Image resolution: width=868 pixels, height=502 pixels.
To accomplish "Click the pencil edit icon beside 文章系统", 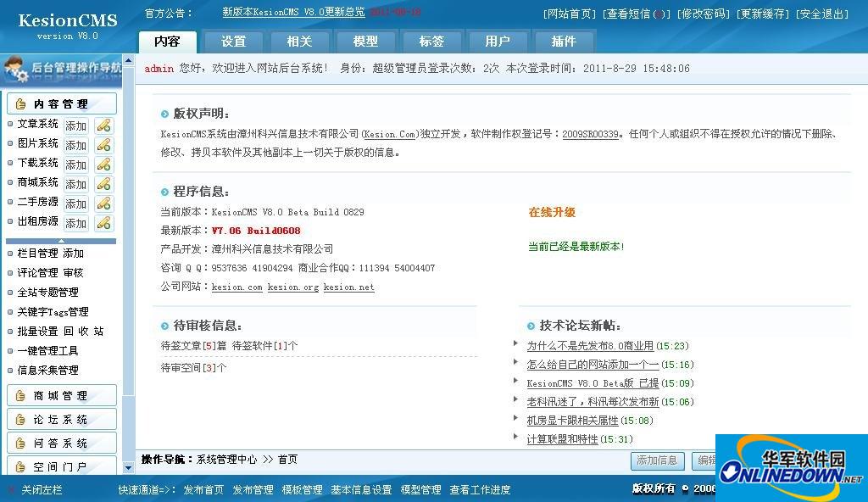I will click(x=103, y=126).
